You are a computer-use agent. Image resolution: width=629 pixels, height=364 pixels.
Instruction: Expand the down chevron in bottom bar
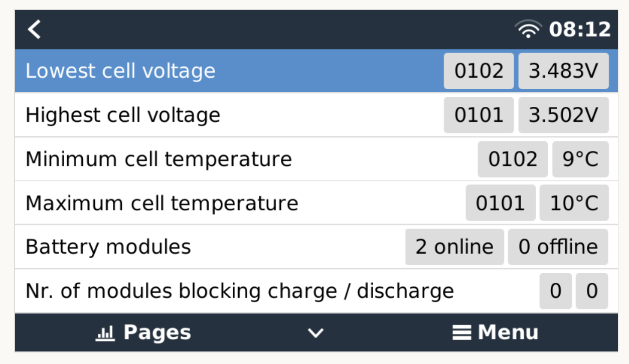click(x=316, y=333)
